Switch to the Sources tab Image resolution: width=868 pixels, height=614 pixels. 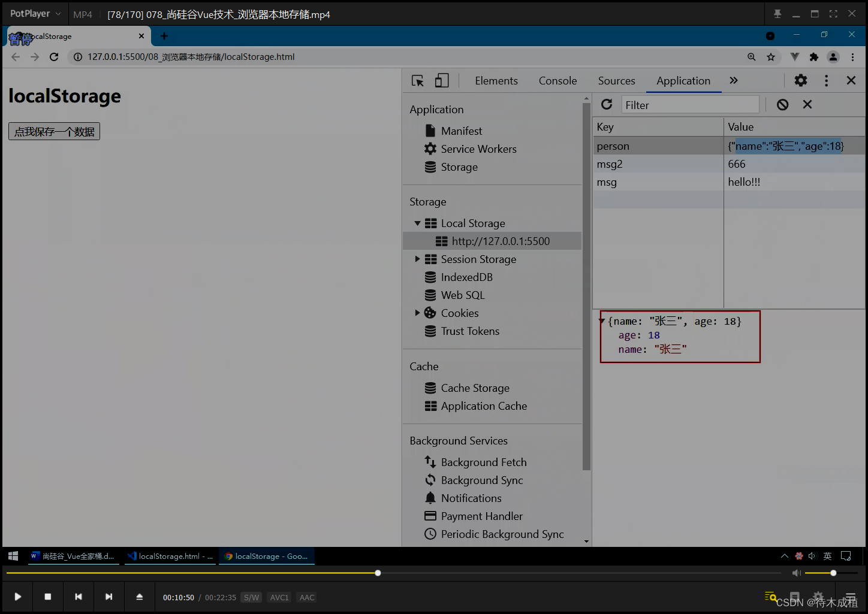click(x=616, y=81)
